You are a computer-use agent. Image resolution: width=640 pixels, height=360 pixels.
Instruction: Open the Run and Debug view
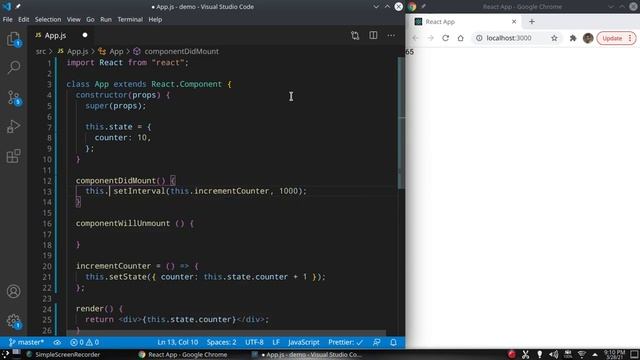(x=13, y=127)
